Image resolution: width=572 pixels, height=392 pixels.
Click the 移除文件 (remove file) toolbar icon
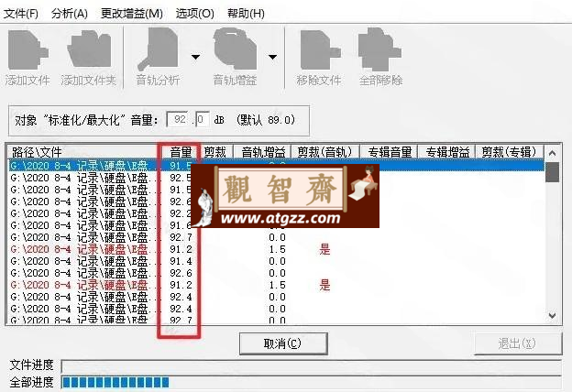pos(319,58)
